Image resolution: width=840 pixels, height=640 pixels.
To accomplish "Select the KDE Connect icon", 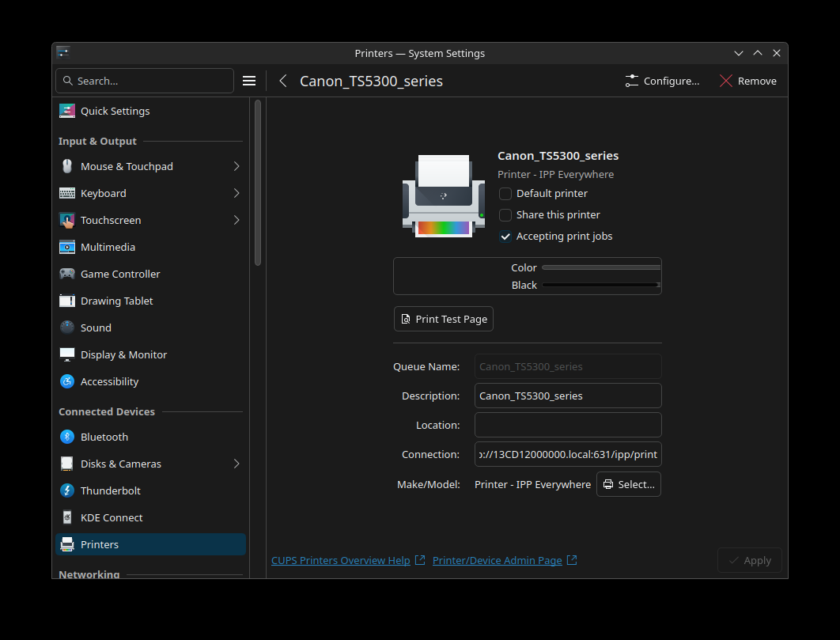I will (x=67, y=517).
